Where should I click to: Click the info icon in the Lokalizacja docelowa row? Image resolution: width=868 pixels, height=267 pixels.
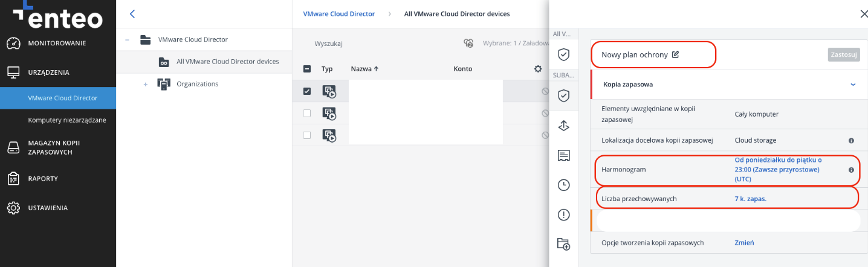pyautogui.click(x=851, y=141)
